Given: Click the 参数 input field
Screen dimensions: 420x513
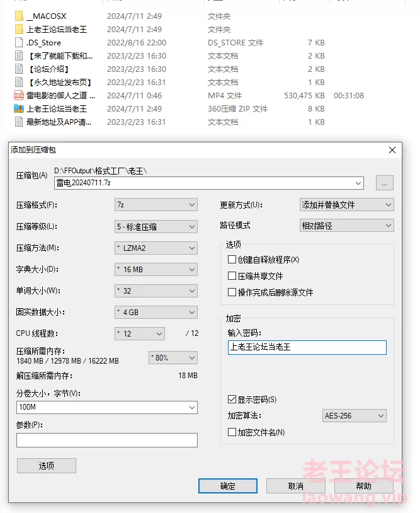Looking at the screenshot, I should [107, 441].
